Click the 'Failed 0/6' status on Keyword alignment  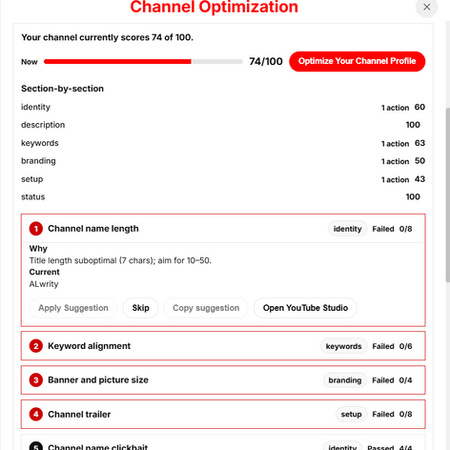(392, 346)
